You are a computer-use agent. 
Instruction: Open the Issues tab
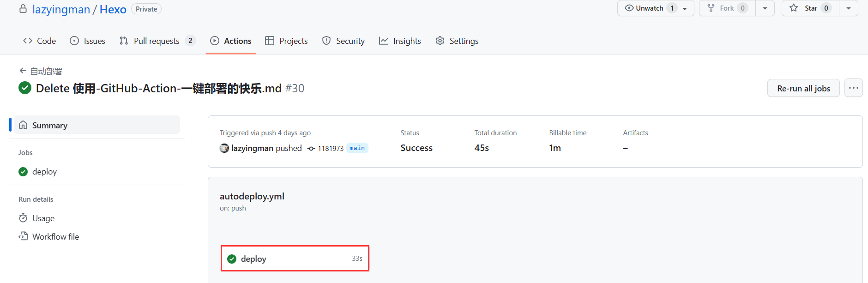click(x=88, y=41)
